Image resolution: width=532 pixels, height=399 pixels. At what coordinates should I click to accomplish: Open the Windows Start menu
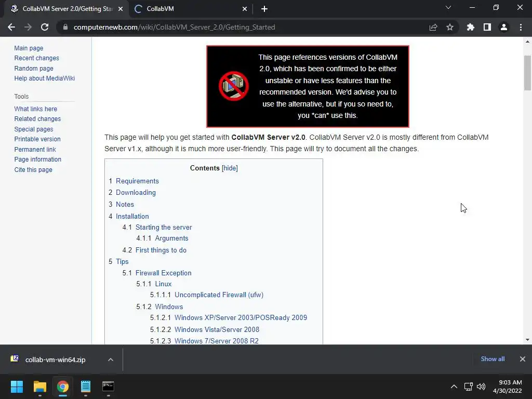coord(17,387)
